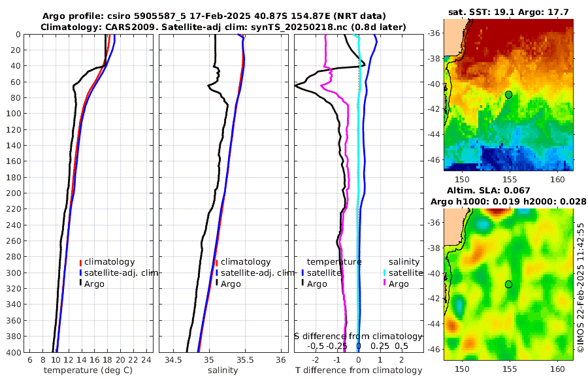This screenshot has height=379, width=588.
Task: Click the 'T difference from climatology' axis label
Action: point(359,371)
